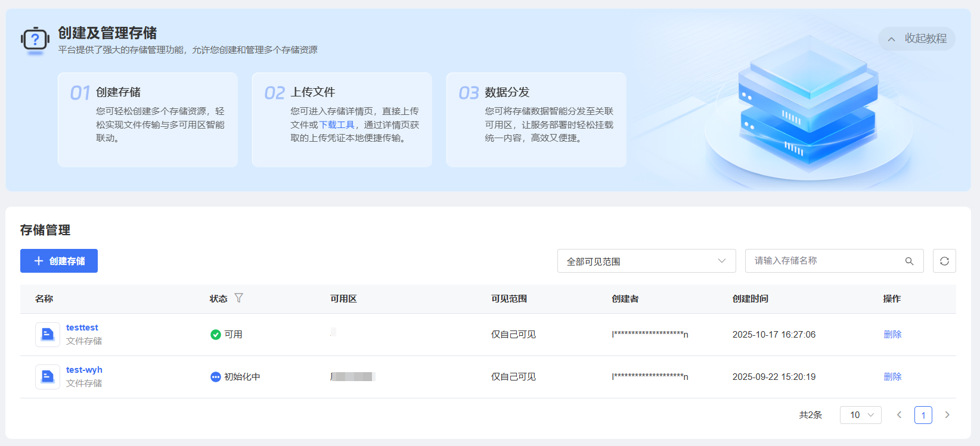Click the test-wyh file storage icon
Screen dimensions: 980x446
[x=48, y=377]
